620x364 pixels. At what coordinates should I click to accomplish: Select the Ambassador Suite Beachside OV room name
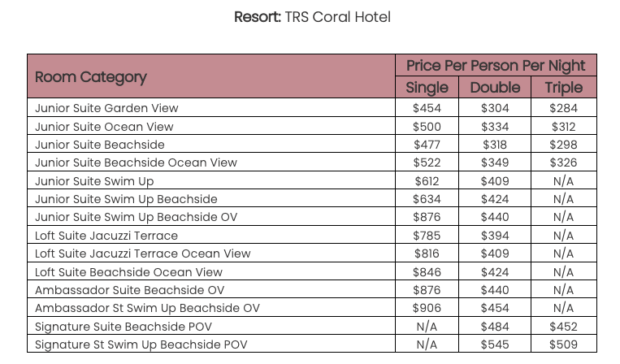(130, 290)
